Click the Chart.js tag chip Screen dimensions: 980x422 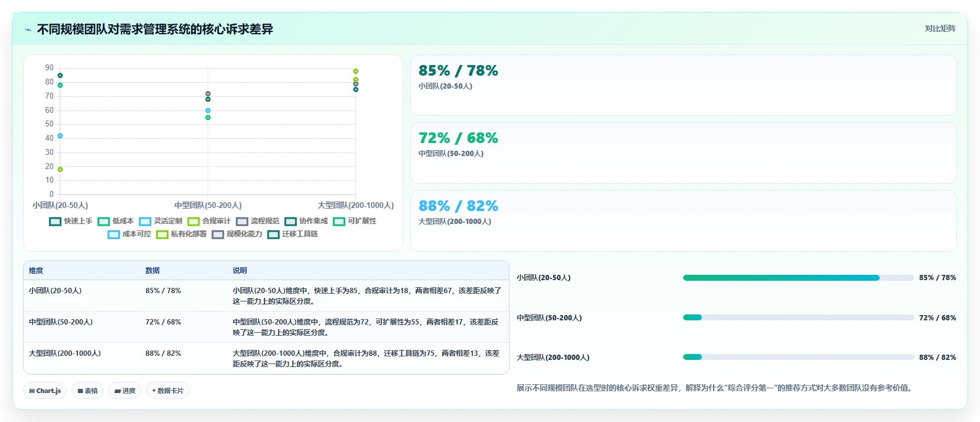45,391
